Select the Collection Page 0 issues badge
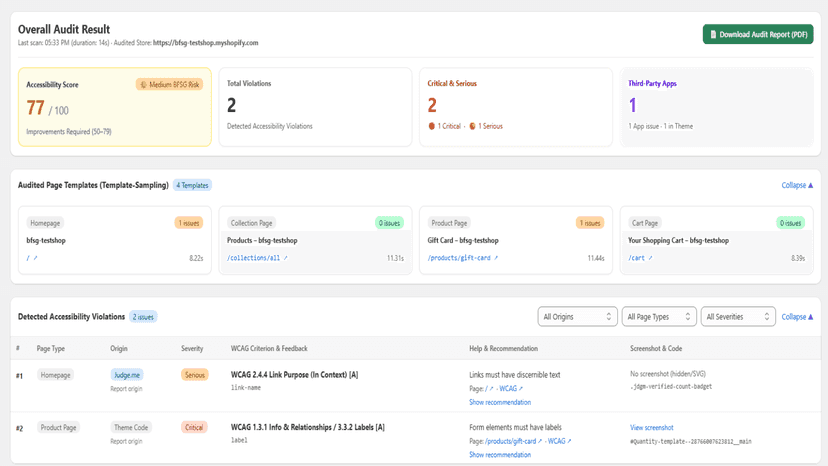828x466 pixels. pos(389,223)
